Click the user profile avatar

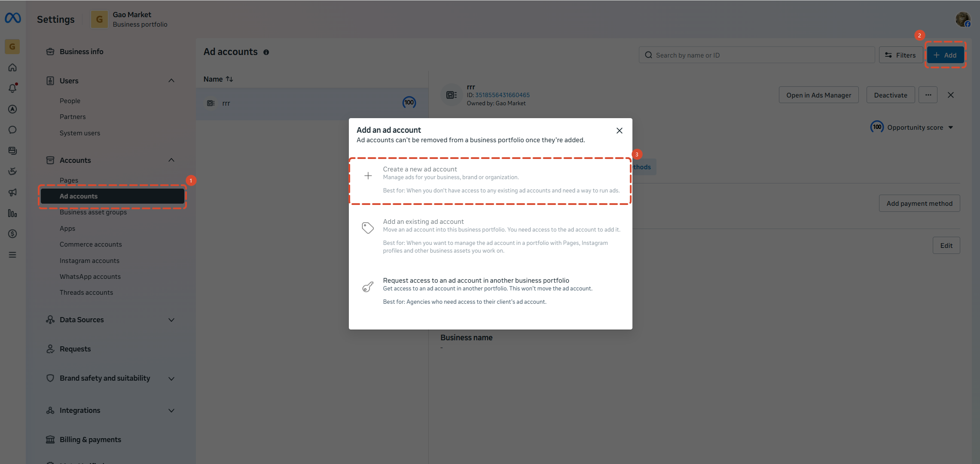tap(963, 19)
